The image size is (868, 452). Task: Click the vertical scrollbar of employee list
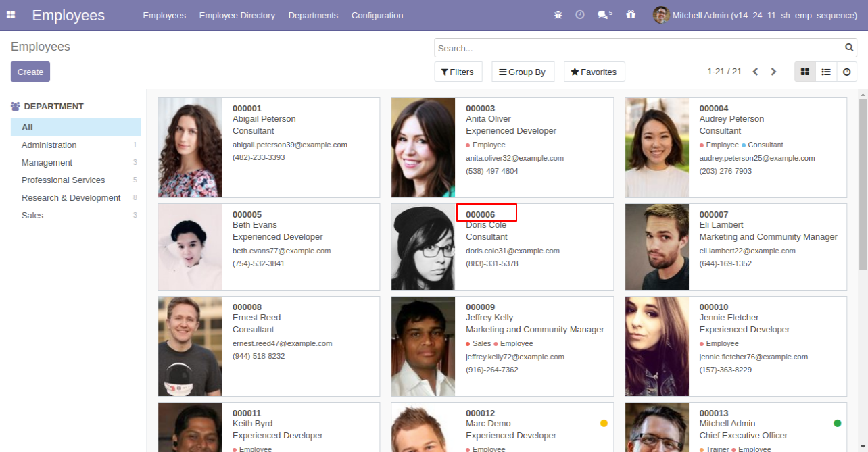coord(863,184)
